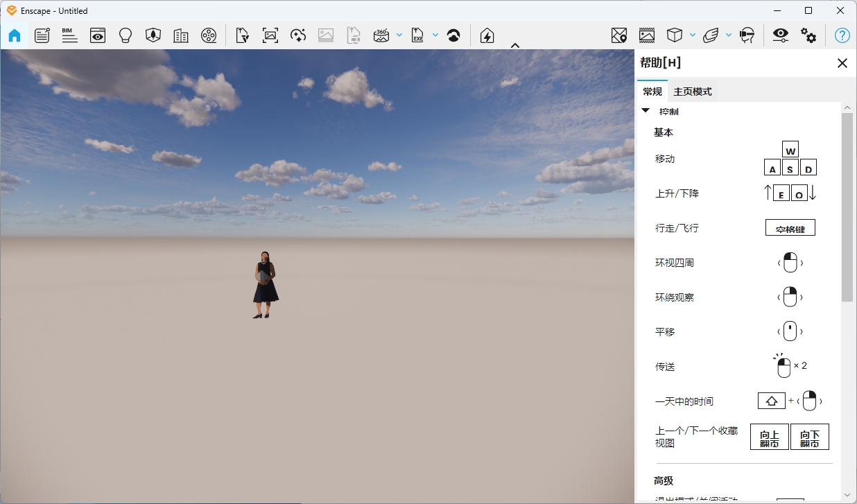
Task: Switch to the 主页模式 tab
Action: [692, 92]
